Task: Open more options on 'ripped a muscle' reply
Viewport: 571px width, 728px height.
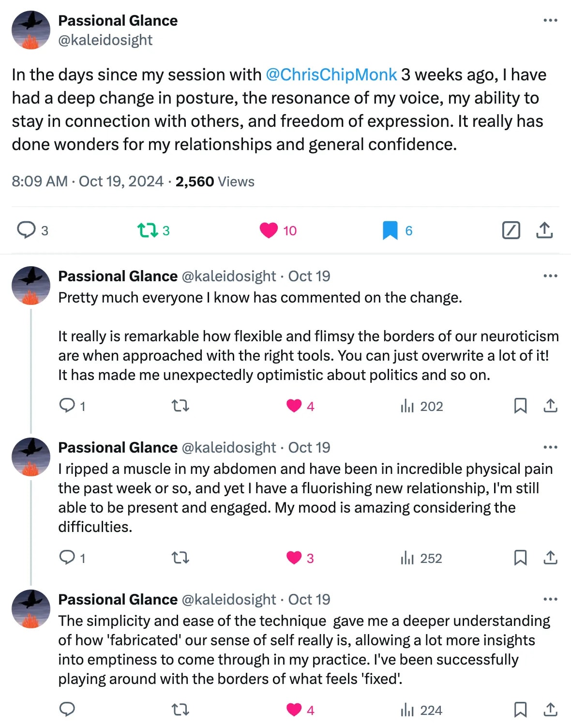Action: coord(550,447)
